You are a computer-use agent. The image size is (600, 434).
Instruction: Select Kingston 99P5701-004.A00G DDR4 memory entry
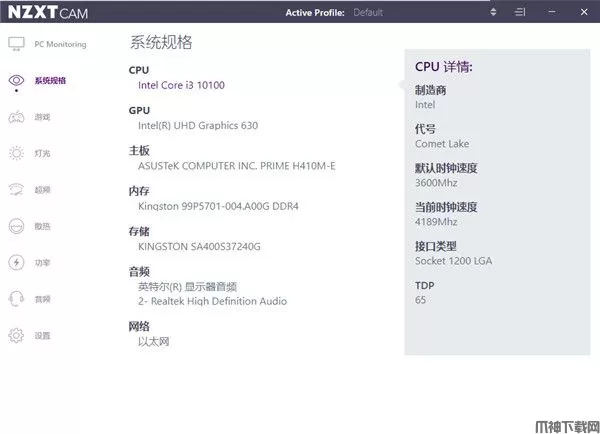tap(218, 206)
